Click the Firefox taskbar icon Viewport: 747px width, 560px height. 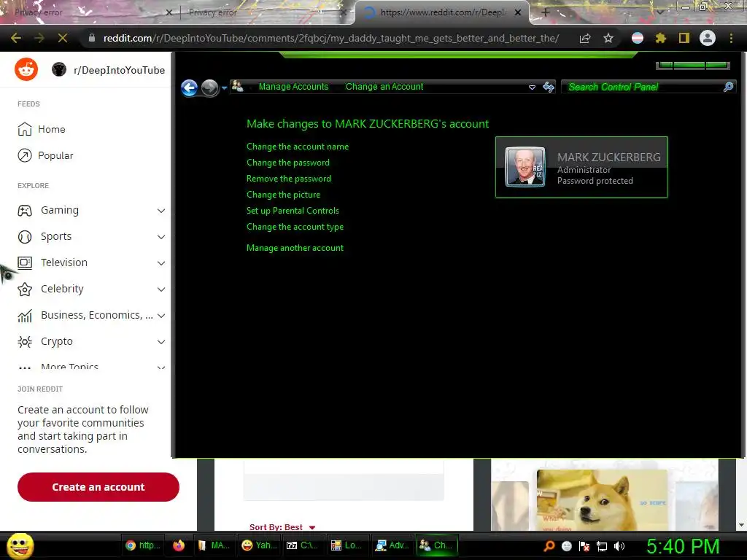(x=179, y=545)
